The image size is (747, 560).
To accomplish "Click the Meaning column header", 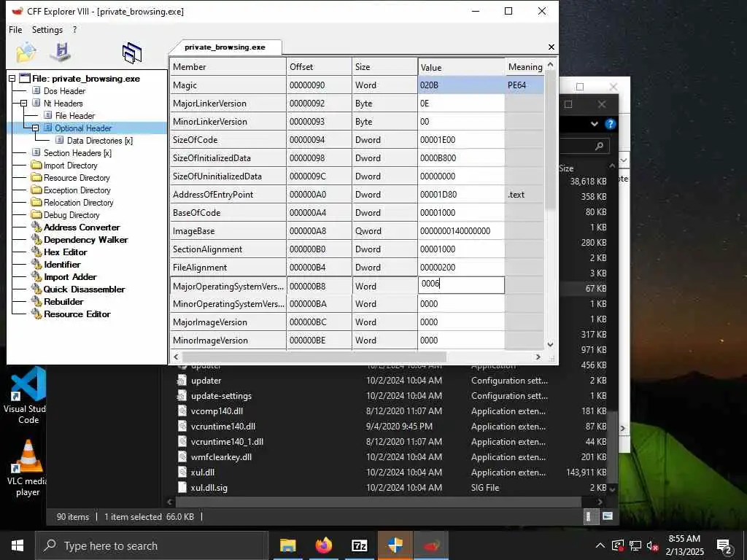I will 525,66.
